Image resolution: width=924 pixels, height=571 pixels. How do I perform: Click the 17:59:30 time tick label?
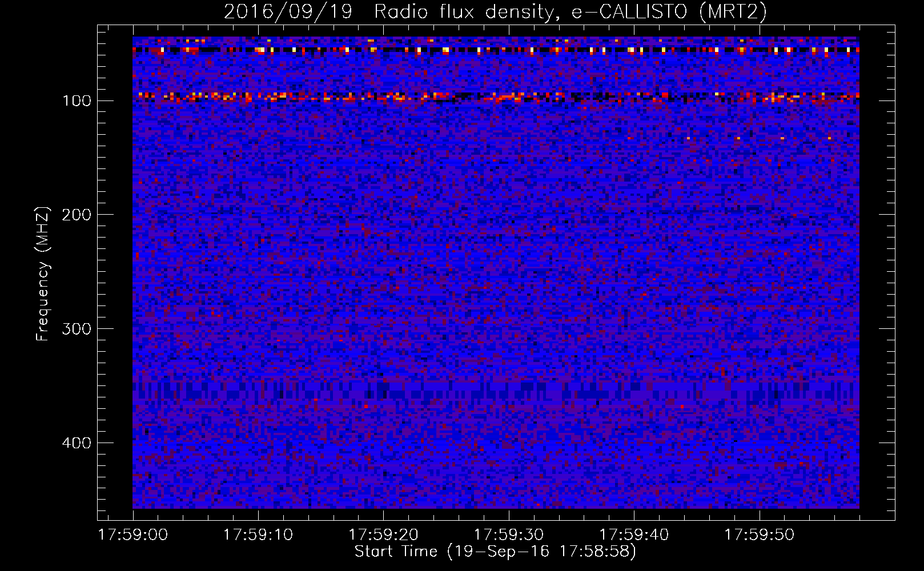click(509, 535)
